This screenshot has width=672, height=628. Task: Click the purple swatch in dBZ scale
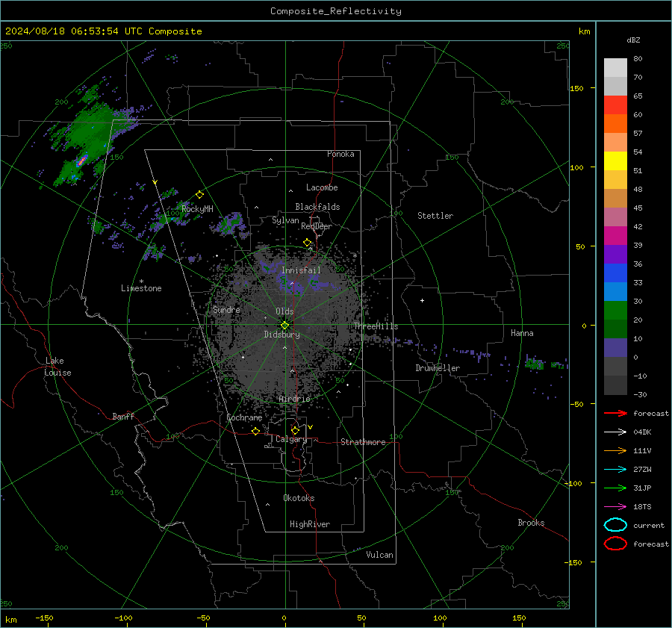[615, 255]
